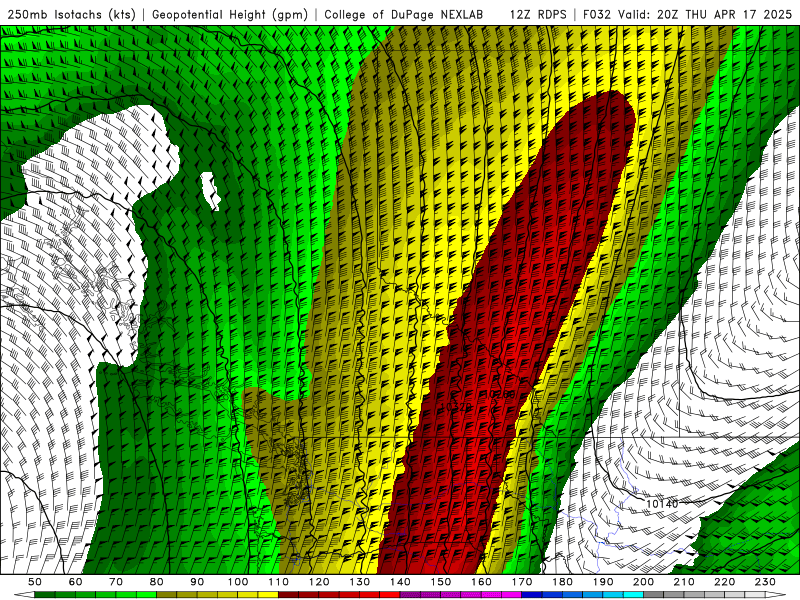Viewport: 800px width, 600px height.
Task: Click the 10140 height contour label
Action: pyautogui.click(x=662, y=504)
